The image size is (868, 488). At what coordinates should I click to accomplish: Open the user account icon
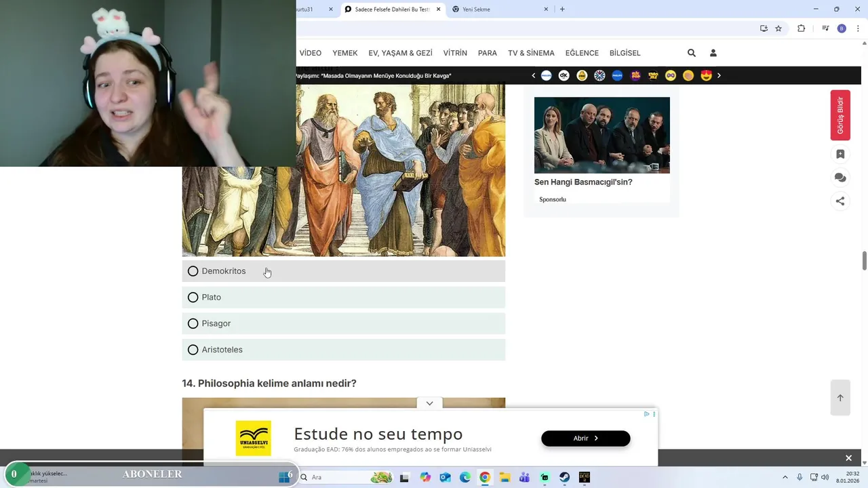[713, 53]
